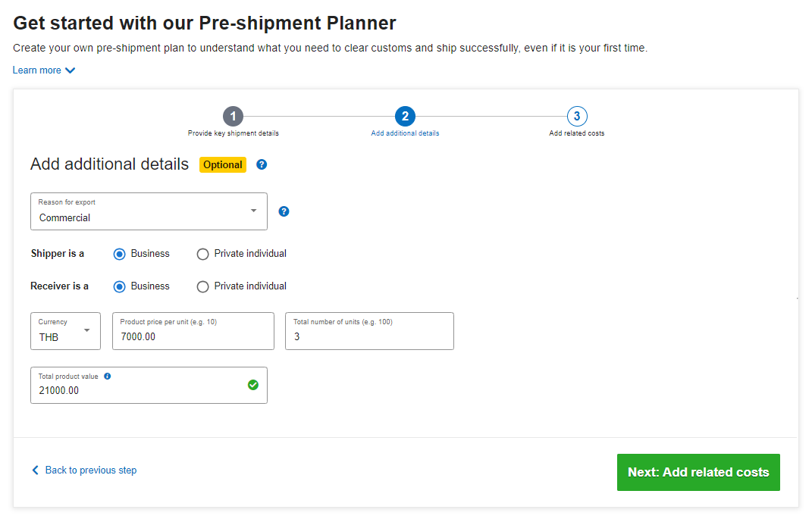812x522 pixels.
Task: Select Receiver as Private individual
Action: pos(202,287)
